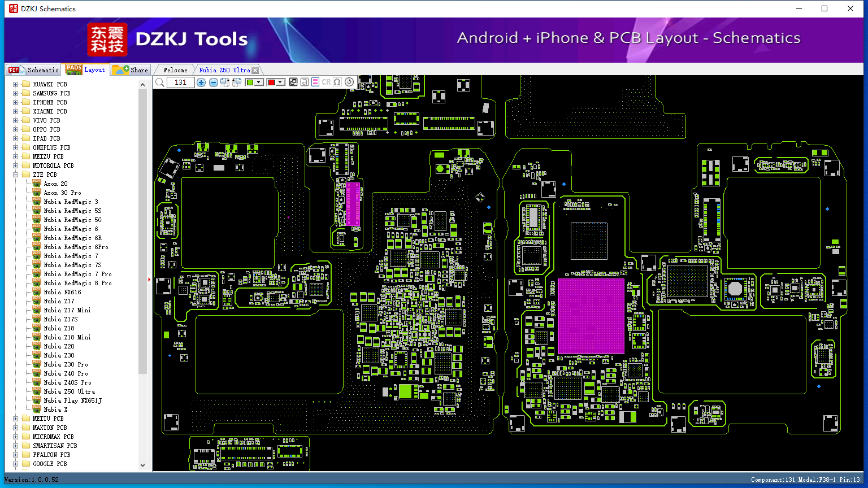Screen dimensions: 868x488
Task: Click the narrow magenta highlighted connector
Action: tap(353, 204)
